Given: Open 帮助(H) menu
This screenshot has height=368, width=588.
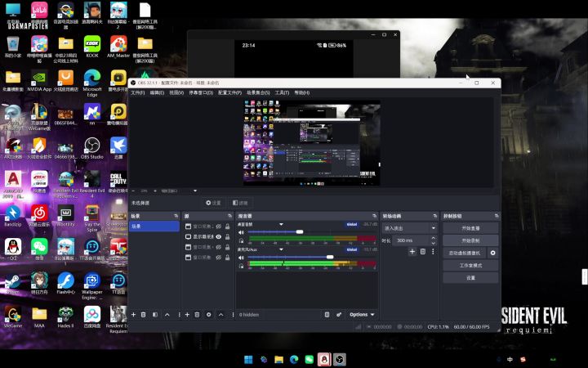Looking at the screenshot, I should [x=302, y=92].
